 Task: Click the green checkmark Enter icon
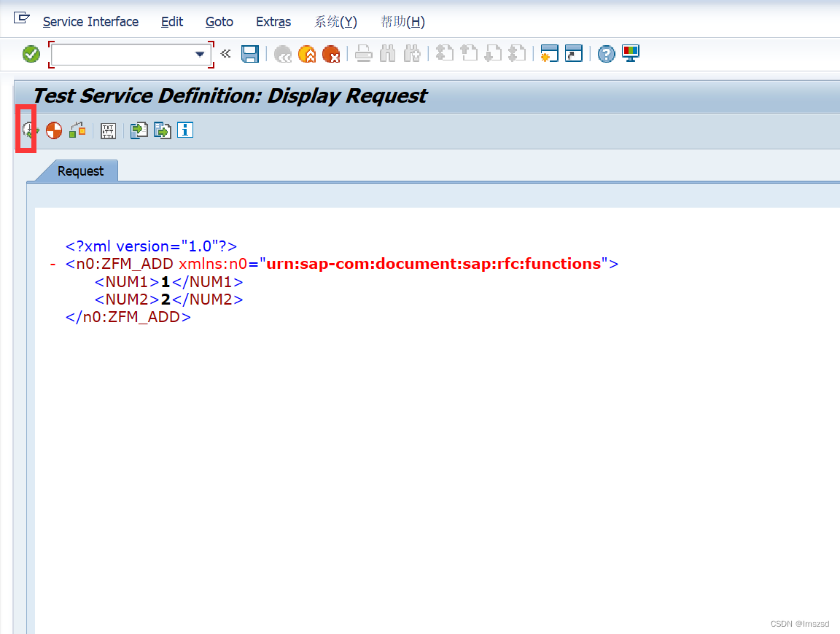click(x=31, y=54)
